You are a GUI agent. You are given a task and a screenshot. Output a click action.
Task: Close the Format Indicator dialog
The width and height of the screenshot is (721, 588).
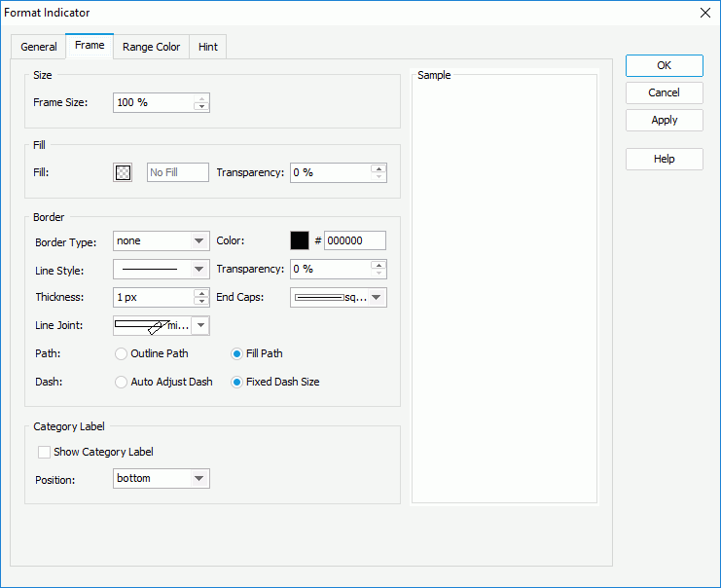click(705, 13)
